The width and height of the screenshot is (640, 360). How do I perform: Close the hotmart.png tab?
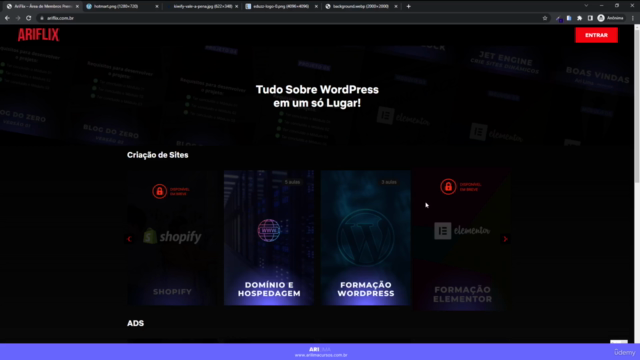(x=157, y=6)
